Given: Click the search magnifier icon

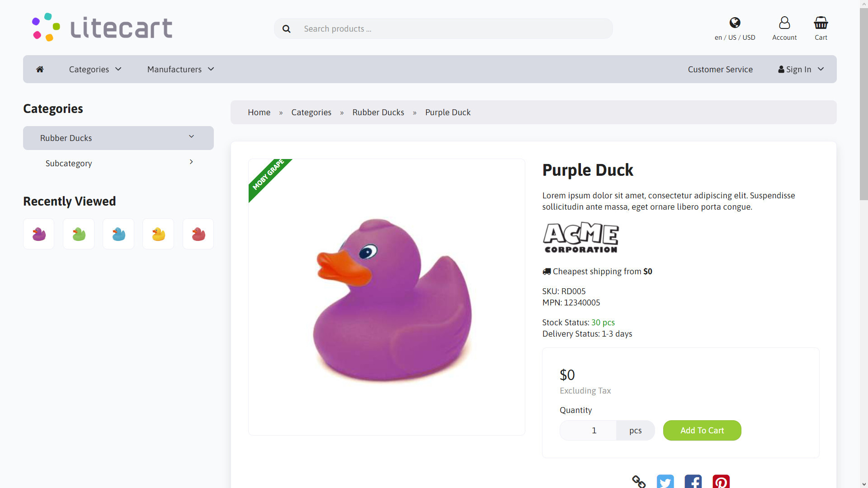Looking at the screenshot, I should pyautogui.click(x=286, y=29).
